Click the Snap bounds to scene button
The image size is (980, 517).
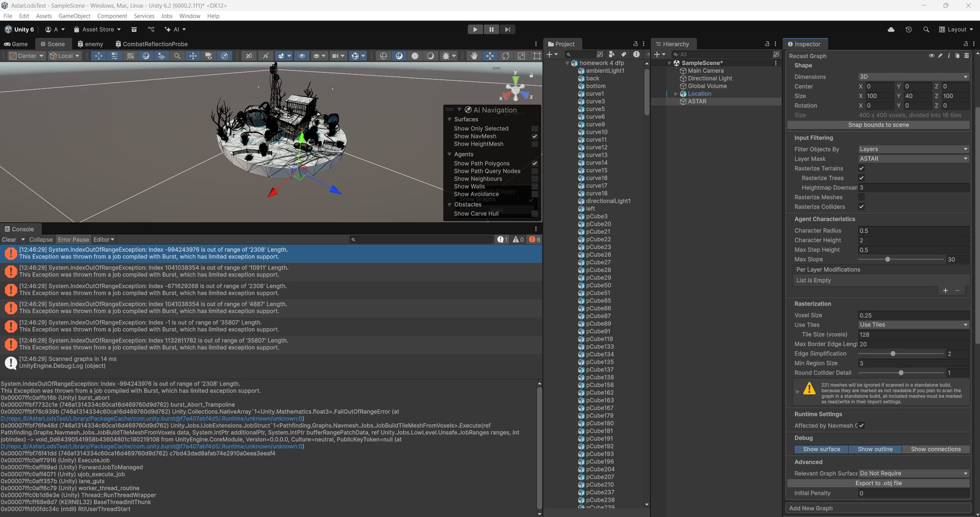click(x=878, y=125)
